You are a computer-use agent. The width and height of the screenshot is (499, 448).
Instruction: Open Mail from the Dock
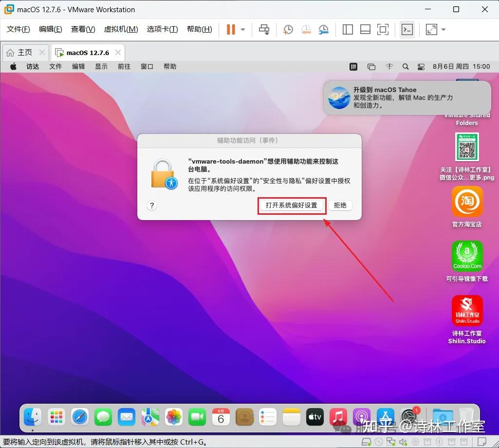click(127, 417)
